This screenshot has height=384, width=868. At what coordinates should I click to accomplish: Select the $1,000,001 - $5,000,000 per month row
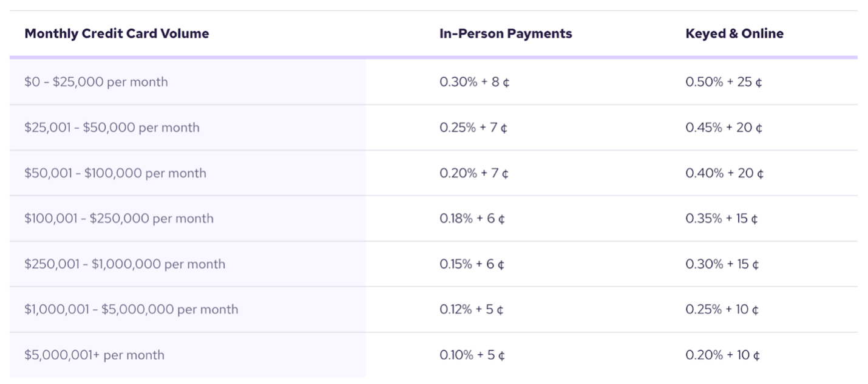pyautogui.click(x=433, y=309)
